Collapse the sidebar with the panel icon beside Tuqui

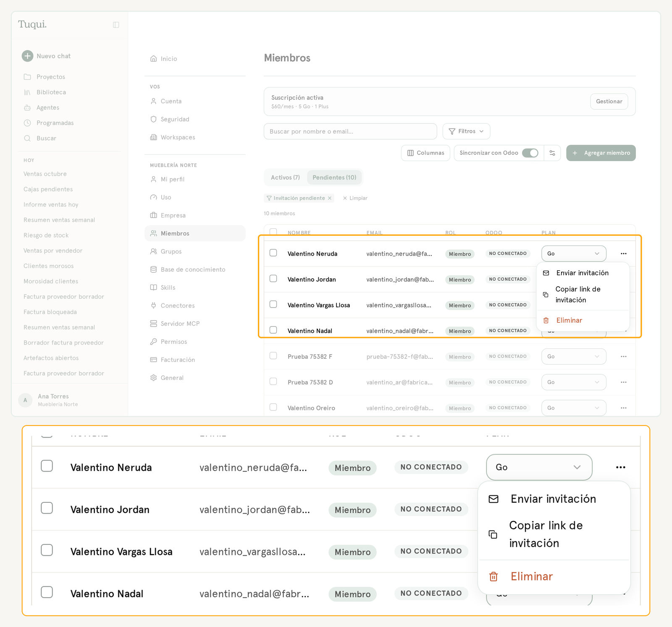[x=116, y=25]
